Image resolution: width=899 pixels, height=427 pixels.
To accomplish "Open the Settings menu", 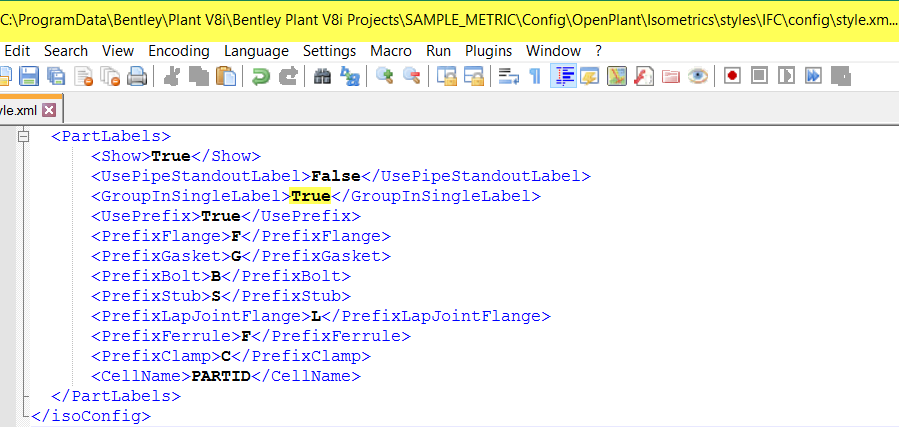I will [330, 51].
